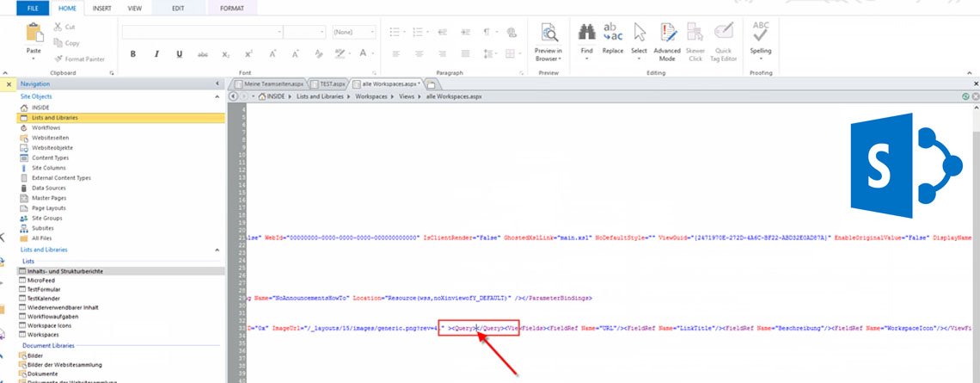Open the FORMAT ribbon tab
Image resolution: width=980 pixels, height=383 pixels.
(x=232, y=9)
